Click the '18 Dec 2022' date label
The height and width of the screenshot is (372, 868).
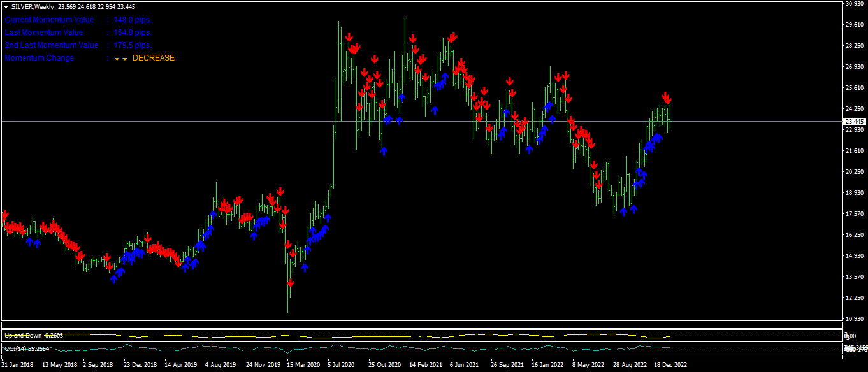click(670, 365)
